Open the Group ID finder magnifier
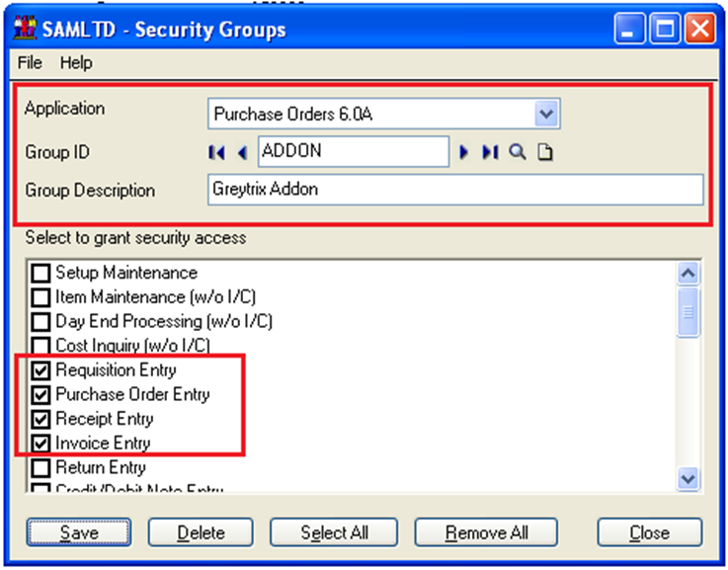 [x=518, y=152]
